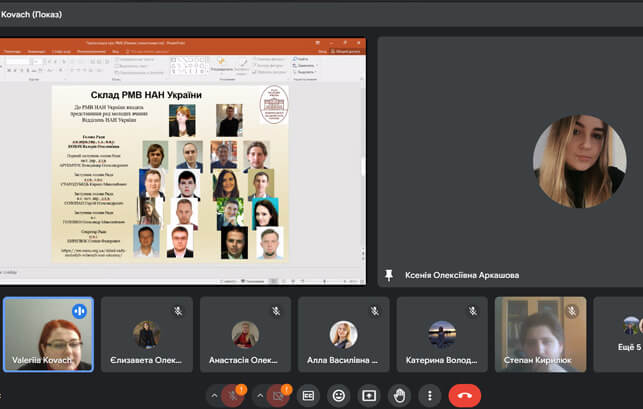Screen dimensions: 643x409
Task: Click the speaking indicator on Valeriia Kovach tile
Action: [x=79, y=311]
